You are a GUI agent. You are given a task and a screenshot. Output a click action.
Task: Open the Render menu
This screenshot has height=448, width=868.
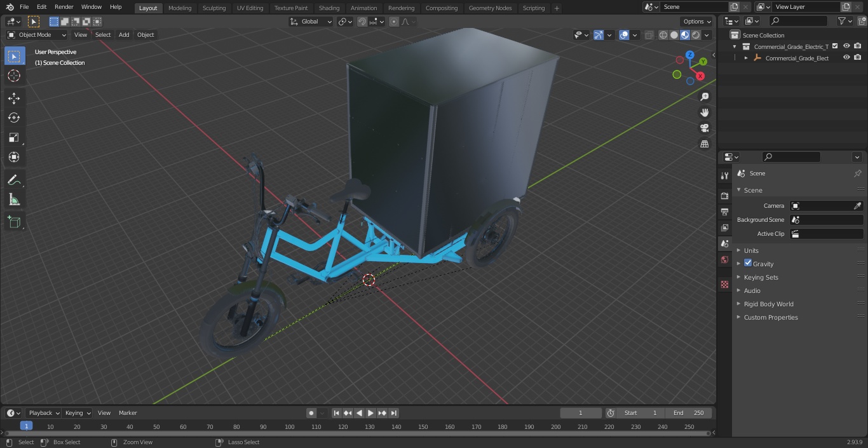tap(64, 7)
